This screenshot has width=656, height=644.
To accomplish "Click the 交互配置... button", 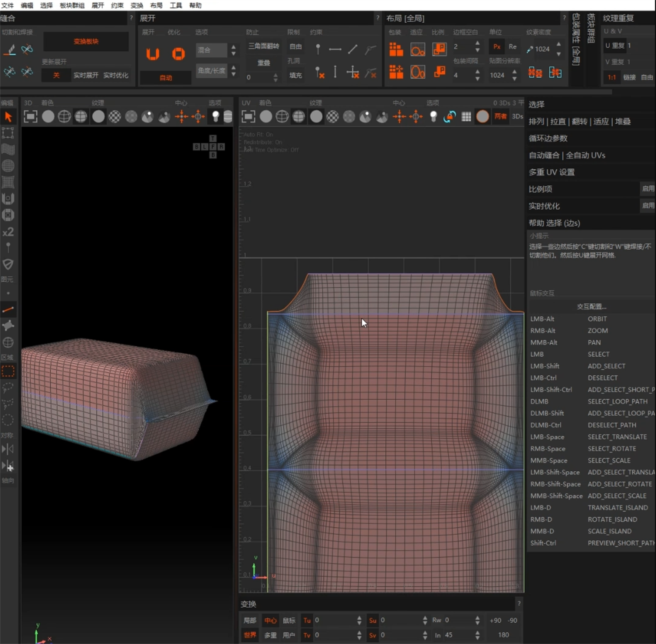I will [591, 306].
